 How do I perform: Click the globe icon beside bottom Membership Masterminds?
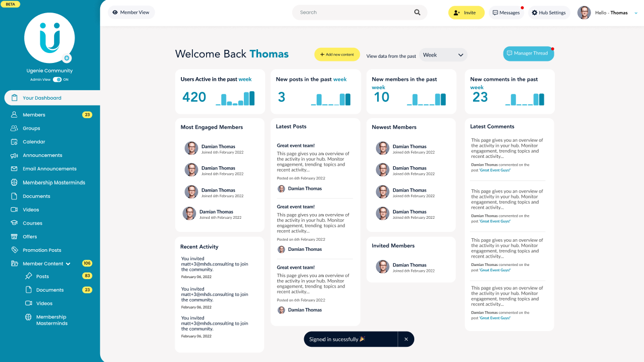[x=28, y=317]
